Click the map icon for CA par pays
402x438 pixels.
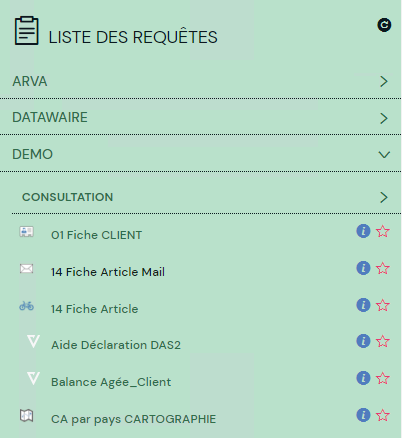(26, 415)
